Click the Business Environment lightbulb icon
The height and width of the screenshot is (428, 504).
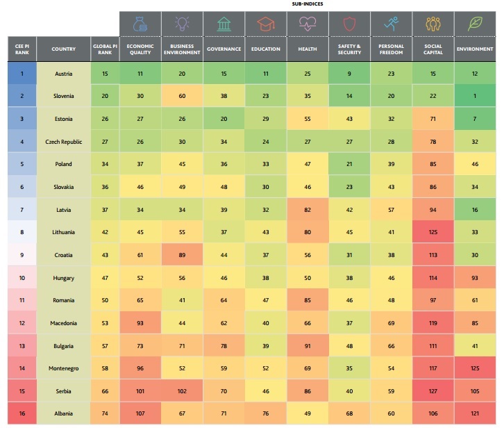point(182,24)
